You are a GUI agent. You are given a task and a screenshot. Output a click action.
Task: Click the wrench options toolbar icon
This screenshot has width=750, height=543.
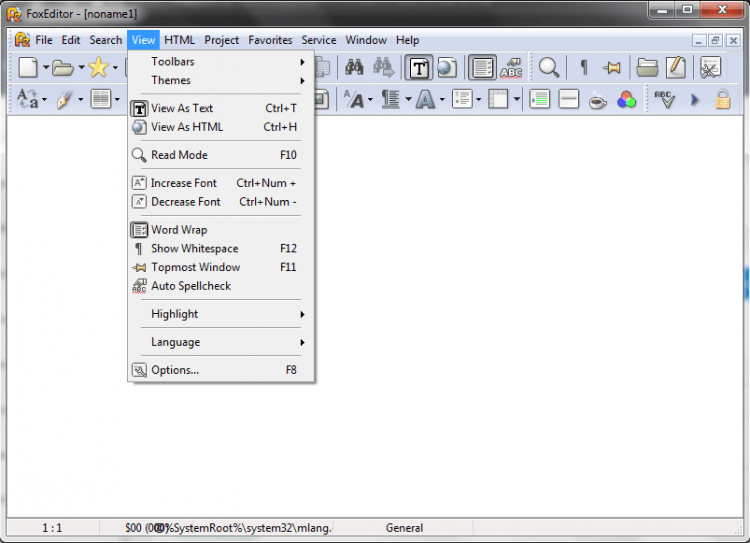click(x=710, y=67)
